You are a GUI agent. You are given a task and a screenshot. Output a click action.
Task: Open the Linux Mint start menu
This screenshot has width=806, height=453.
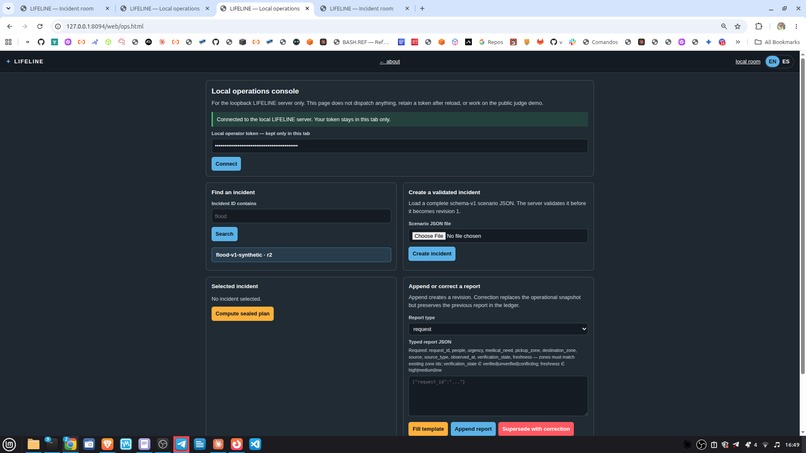[9, 444]
